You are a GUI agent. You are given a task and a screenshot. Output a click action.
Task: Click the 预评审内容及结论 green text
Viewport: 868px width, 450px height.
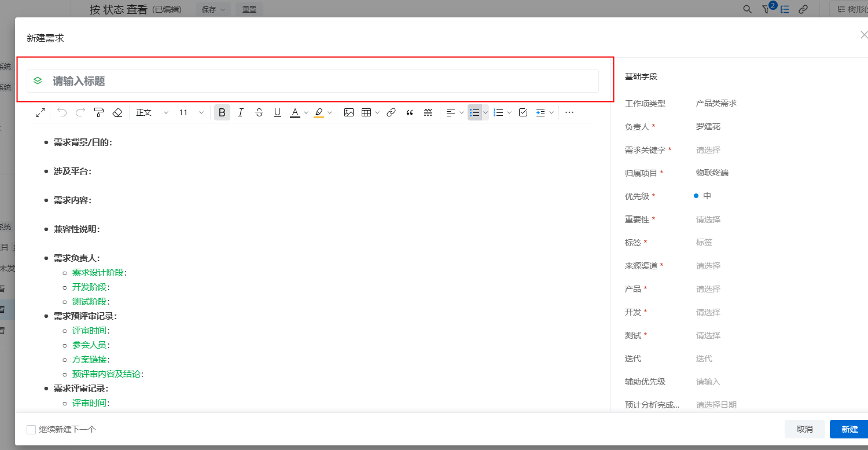106,374
